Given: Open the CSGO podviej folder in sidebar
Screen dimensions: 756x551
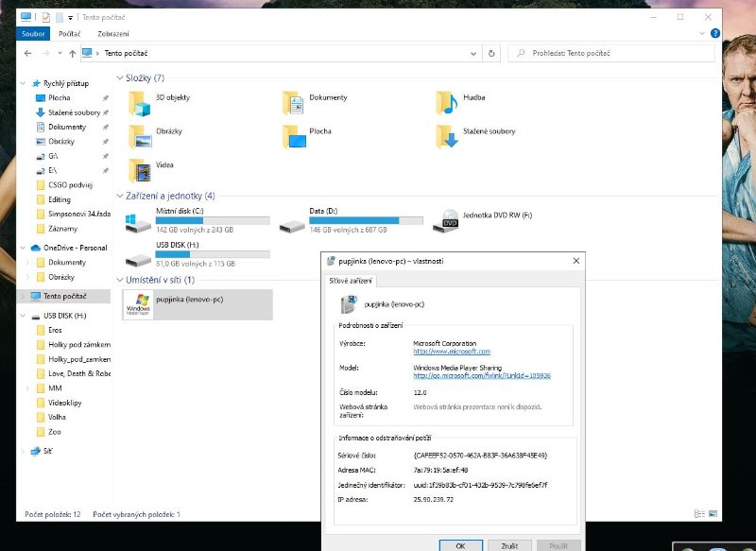Looking at the screenshot, I should 70,185.
